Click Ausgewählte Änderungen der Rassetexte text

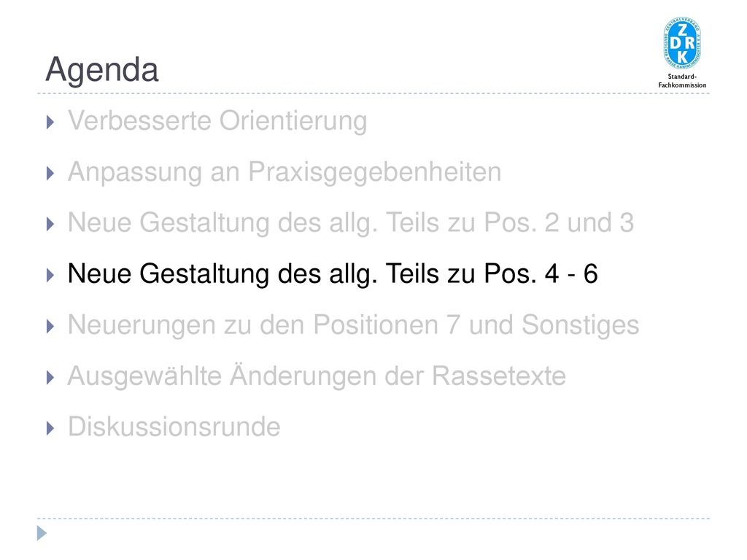pos(317,376)
